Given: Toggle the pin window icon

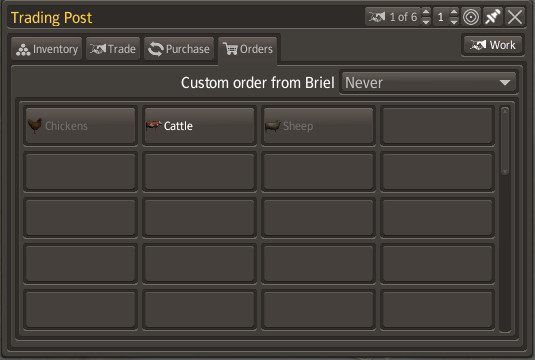Looking at the screenshot, I should pyautogui.click(x=493, y=17).
